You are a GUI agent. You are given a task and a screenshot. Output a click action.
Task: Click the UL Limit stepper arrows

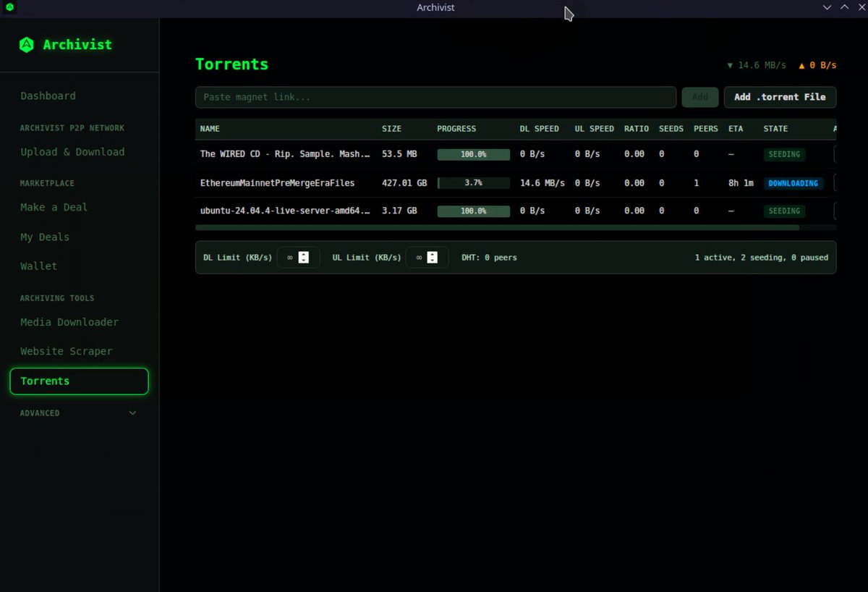click(432, 258)
